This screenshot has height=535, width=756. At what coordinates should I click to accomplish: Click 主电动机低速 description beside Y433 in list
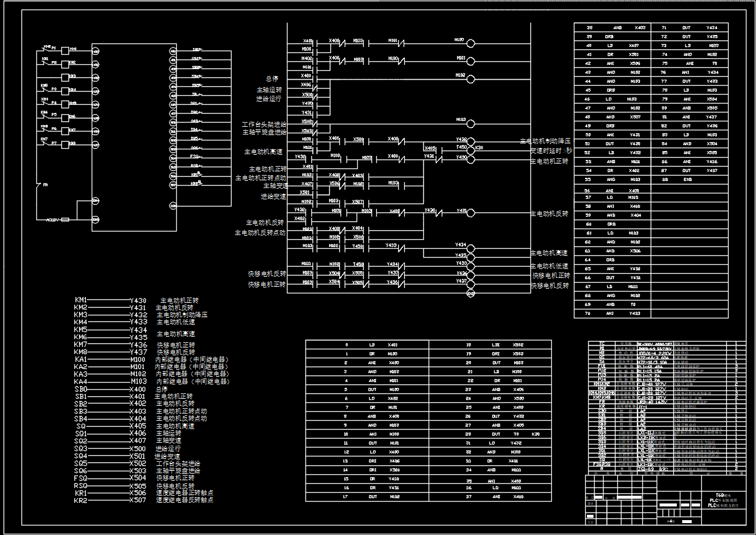176,322
